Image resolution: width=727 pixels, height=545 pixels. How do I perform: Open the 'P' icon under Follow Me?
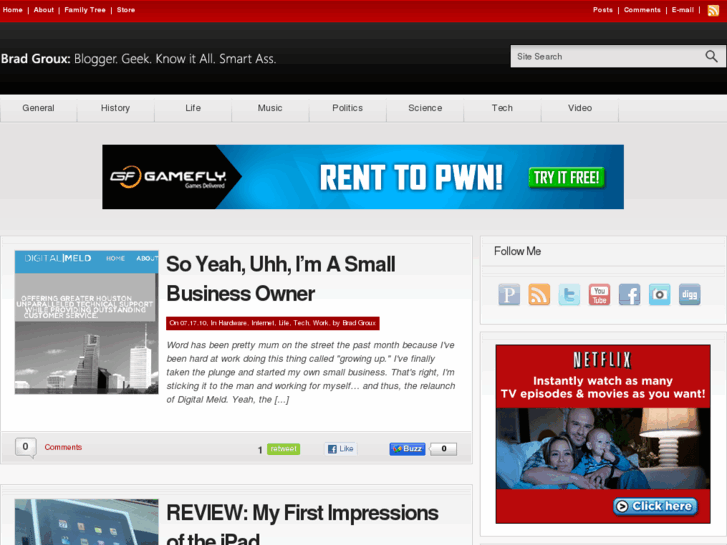pos(509,295)
